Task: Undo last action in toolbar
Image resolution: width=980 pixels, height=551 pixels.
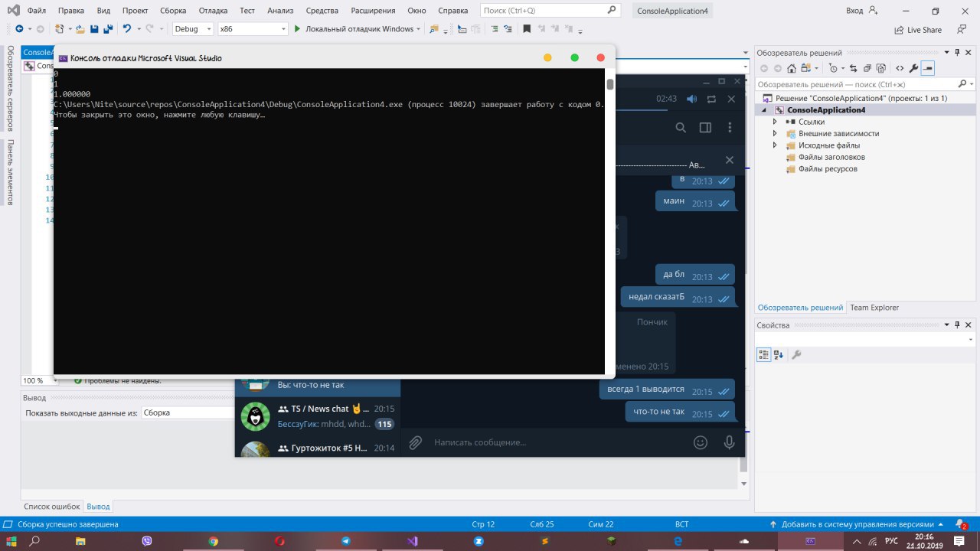Action: tap(127, 29)
